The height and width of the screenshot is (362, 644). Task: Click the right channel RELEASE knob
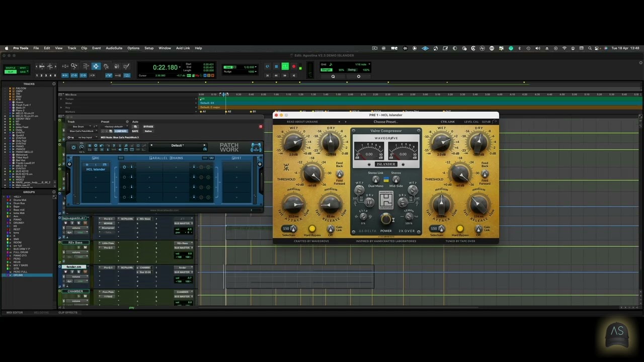click(479, 205)
